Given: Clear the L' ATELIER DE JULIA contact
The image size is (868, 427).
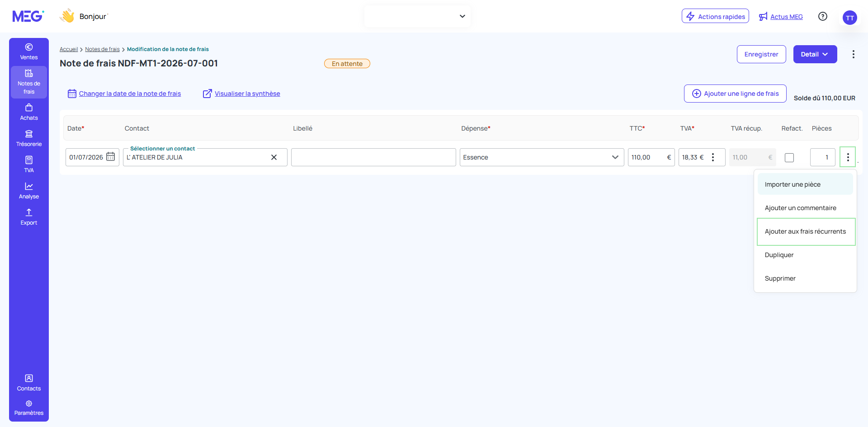Looking at the screenshot, I should pos(274,157).
